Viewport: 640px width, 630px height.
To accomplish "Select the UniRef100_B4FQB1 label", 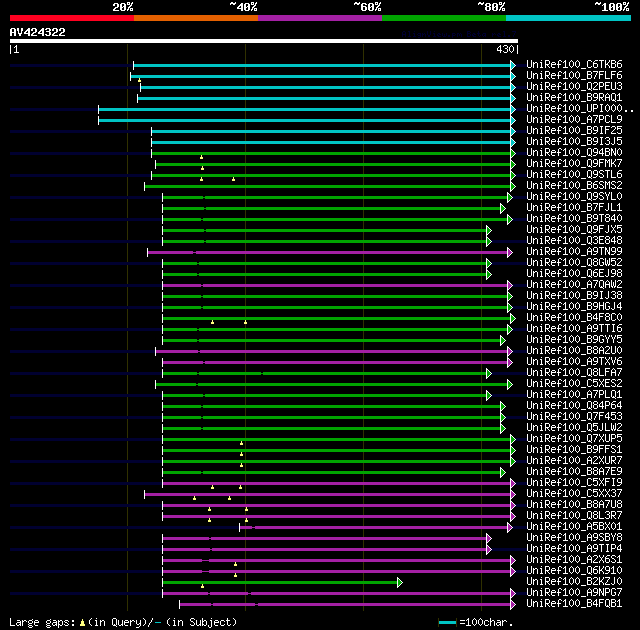I will click(x=574, y=604).
